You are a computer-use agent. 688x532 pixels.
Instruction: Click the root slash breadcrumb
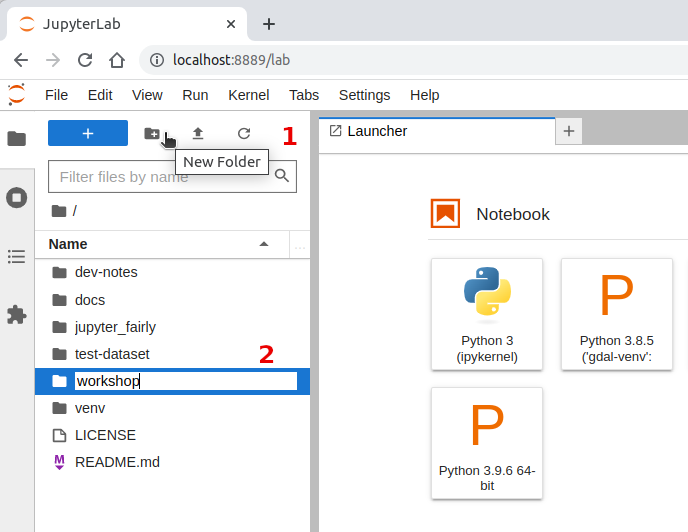(x=75, y=211)
